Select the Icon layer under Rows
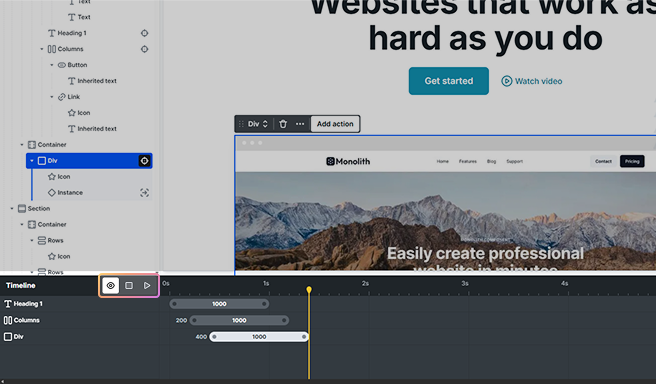The image size is (656, 385). (x=59, y=257)
